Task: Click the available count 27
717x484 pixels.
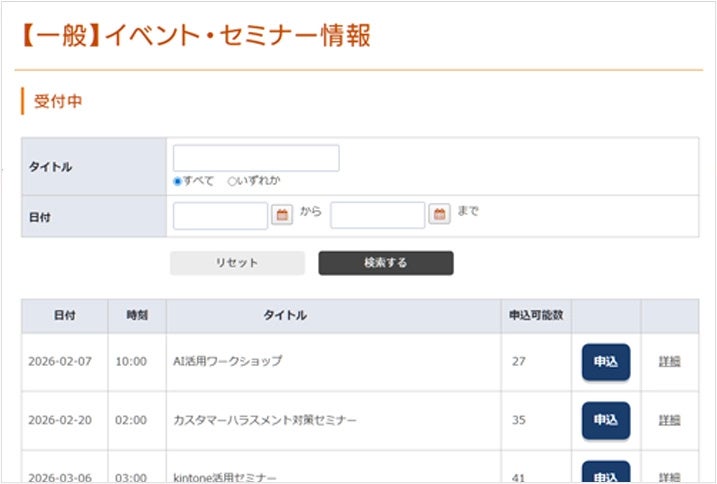Action: (519, 361)
